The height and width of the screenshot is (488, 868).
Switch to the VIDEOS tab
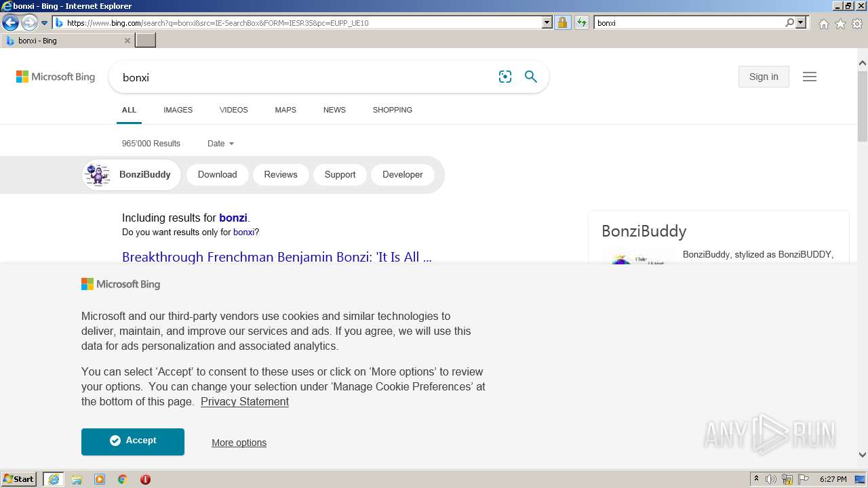pyautogui.click(x=233, y=110)
